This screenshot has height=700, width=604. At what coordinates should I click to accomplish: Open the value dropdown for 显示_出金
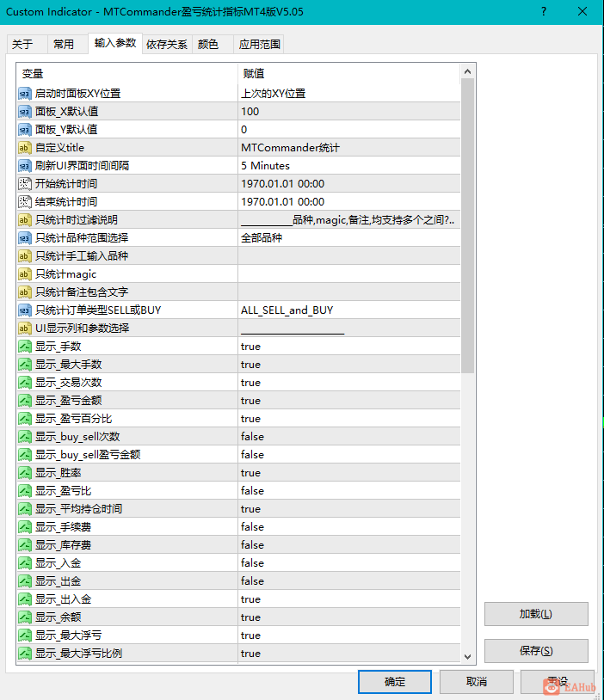click(349, 581)
